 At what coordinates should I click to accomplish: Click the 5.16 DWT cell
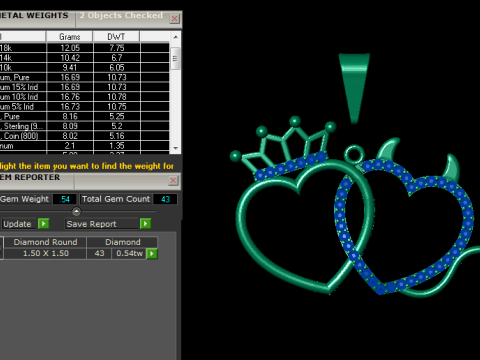tap(117, 136)
